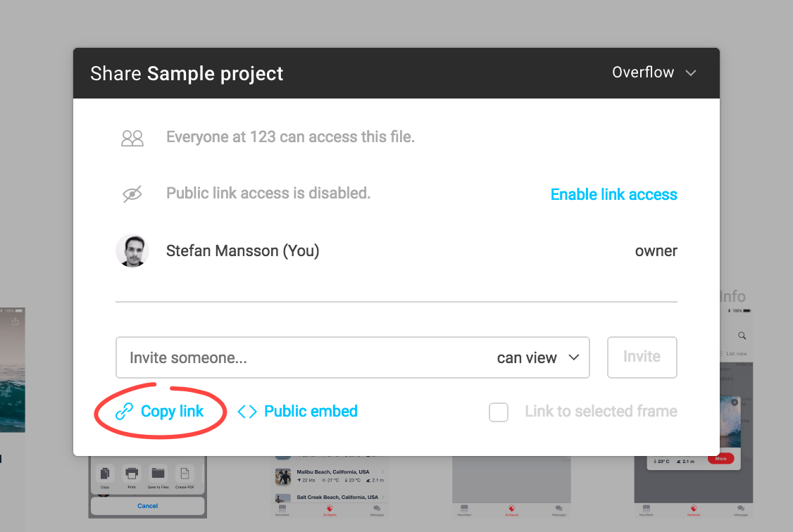Click the printer icon in background share sheet
Screen dimensions: 793x532
click(131, 472)
